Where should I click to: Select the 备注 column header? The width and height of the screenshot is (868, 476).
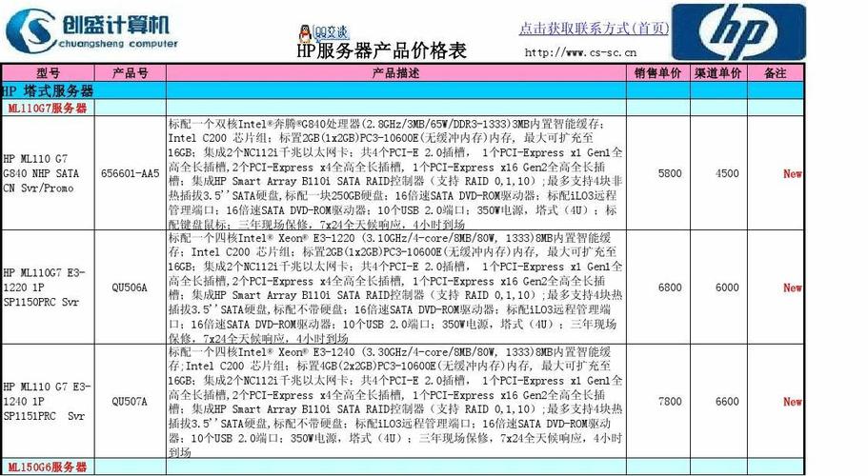[x=776, y=73]
